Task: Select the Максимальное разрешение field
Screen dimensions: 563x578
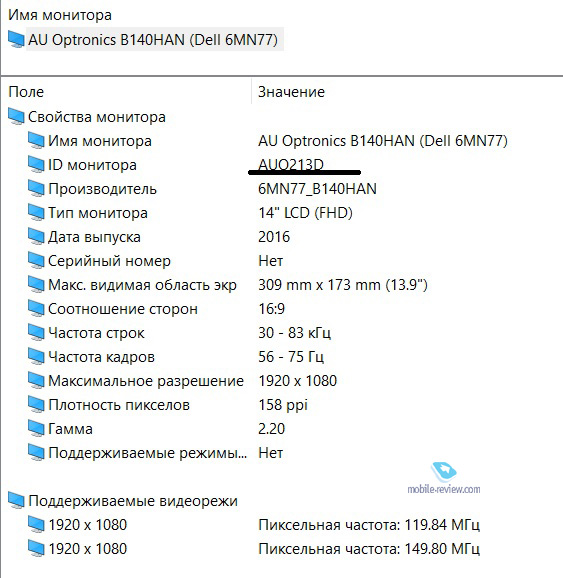Action: (146, 381)
